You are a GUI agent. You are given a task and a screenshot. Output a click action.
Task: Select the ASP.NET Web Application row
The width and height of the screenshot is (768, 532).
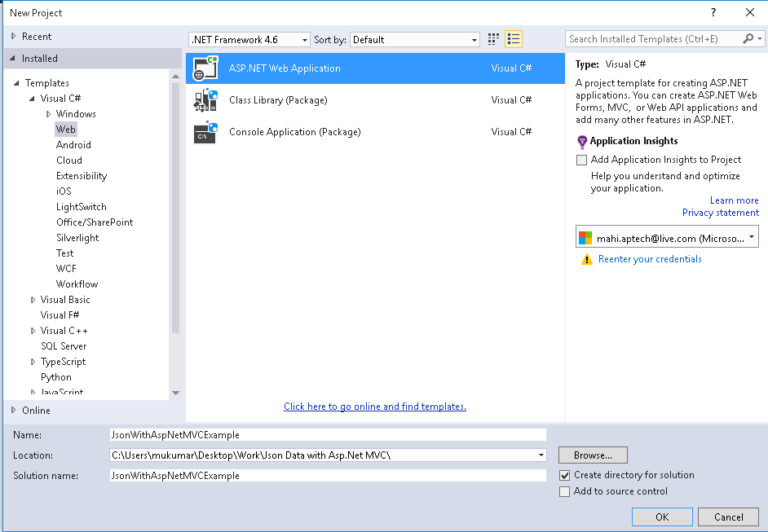(375, 68)
